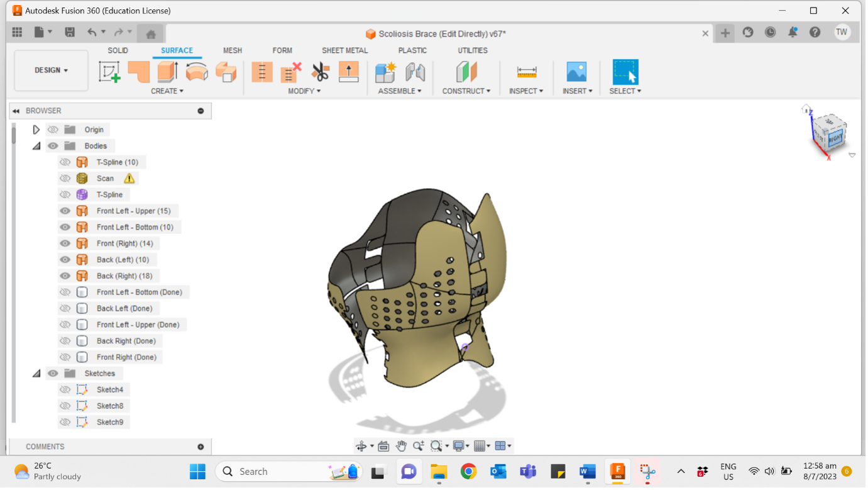Image resolution: width=868 pixels, height=490 pixels.
Task: Add a comment with the plus button
Action: pos(201,447)
